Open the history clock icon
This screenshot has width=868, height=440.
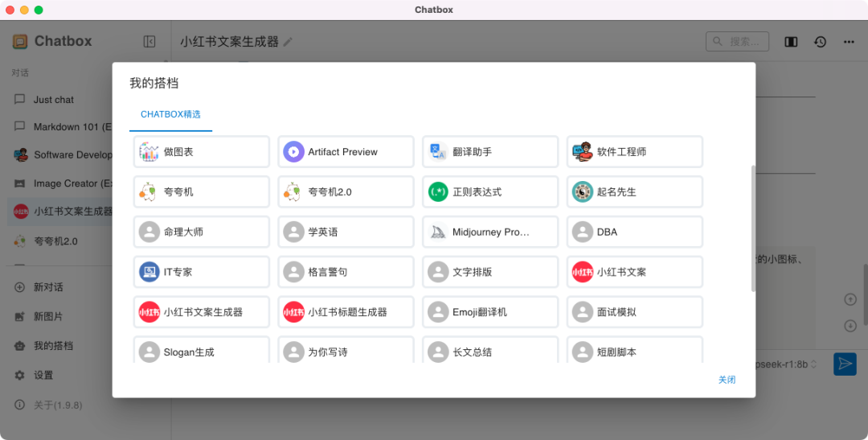pos(820,42)
